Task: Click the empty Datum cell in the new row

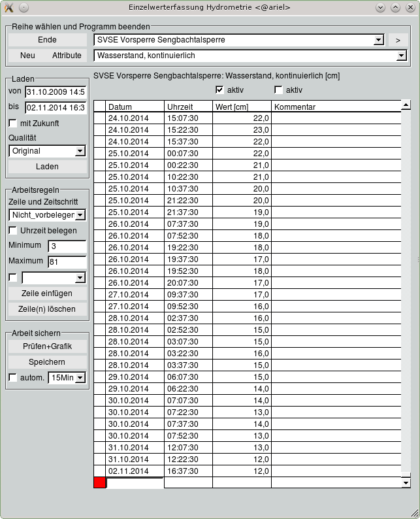Action: point(135,483)
